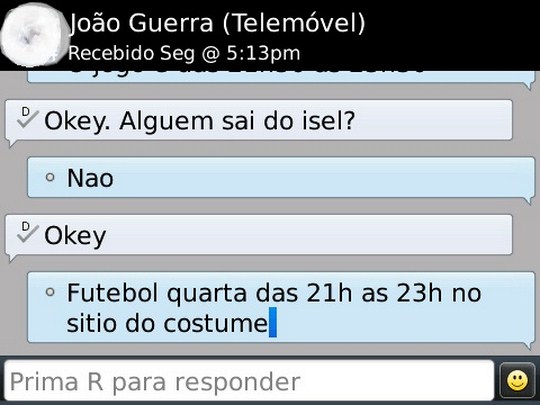Click the word 'Futebol' in the last message
540x405 pixels.
click(x=113, y=293)
